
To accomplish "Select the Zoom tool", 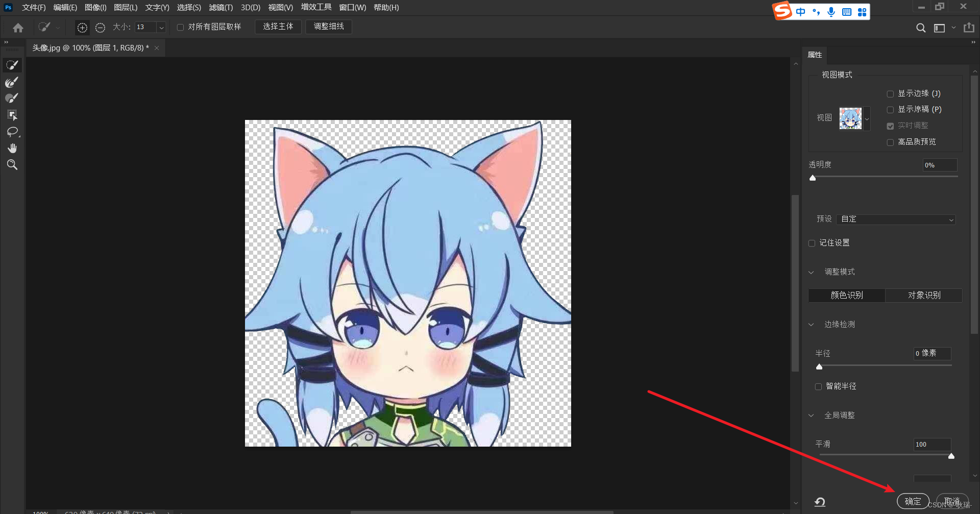I will 12,164.
